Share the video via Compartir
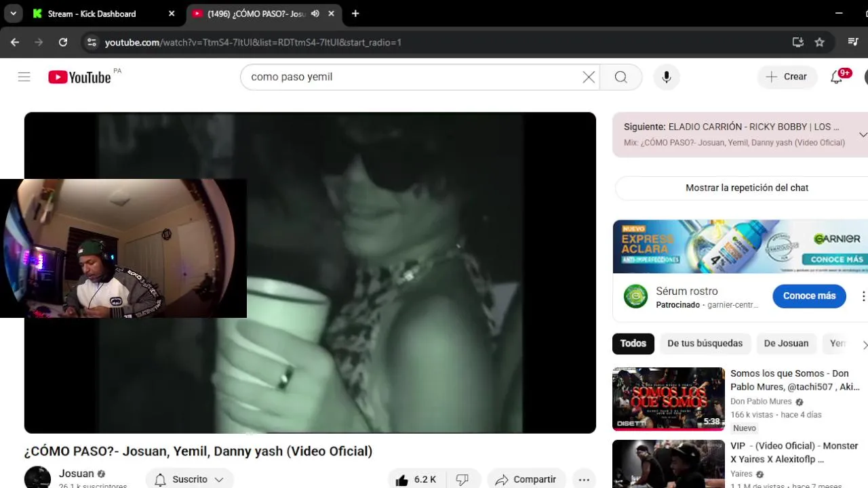The height and width of the screenshot is (488, 868). click(526, 479)
